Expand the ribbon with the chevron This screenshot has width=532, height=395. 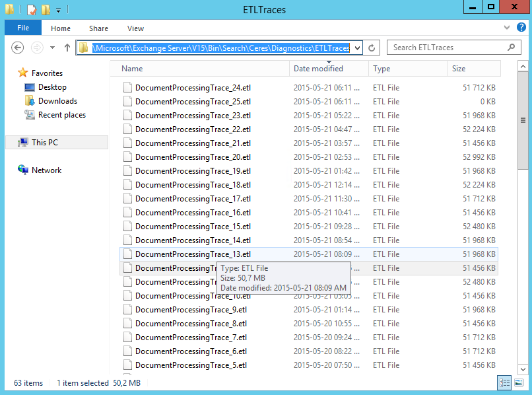[x=507, y=28]
